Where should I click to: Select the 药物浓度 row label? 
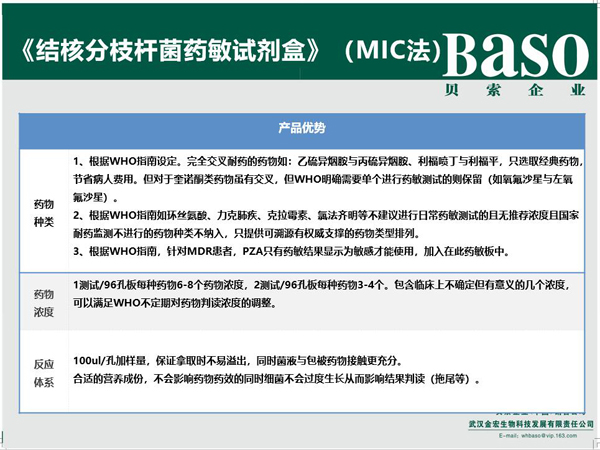(44, 302)
